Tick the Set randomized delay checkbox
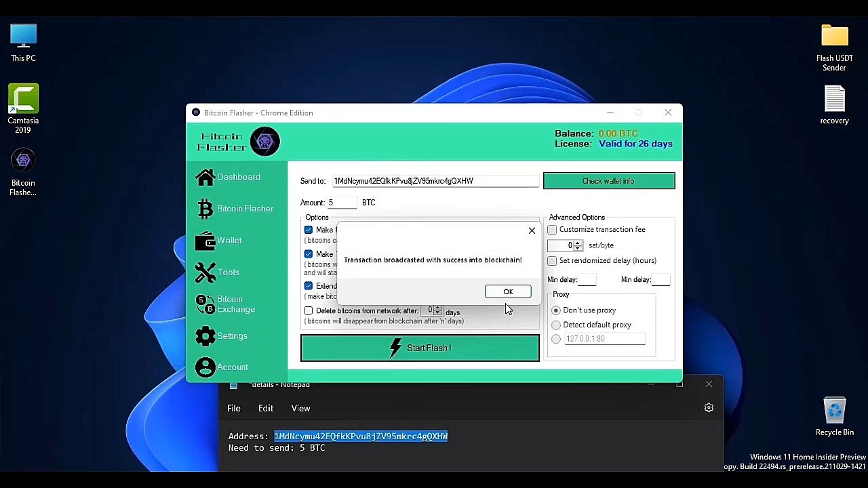Image resolution: width=868 pixels, height=488 pixels. (552, 261)
